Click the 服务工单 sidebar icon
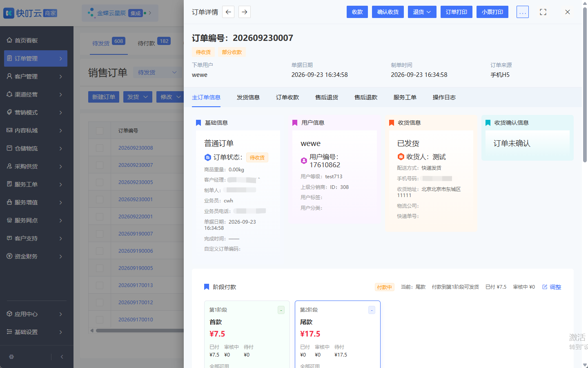 pos(9,184)
